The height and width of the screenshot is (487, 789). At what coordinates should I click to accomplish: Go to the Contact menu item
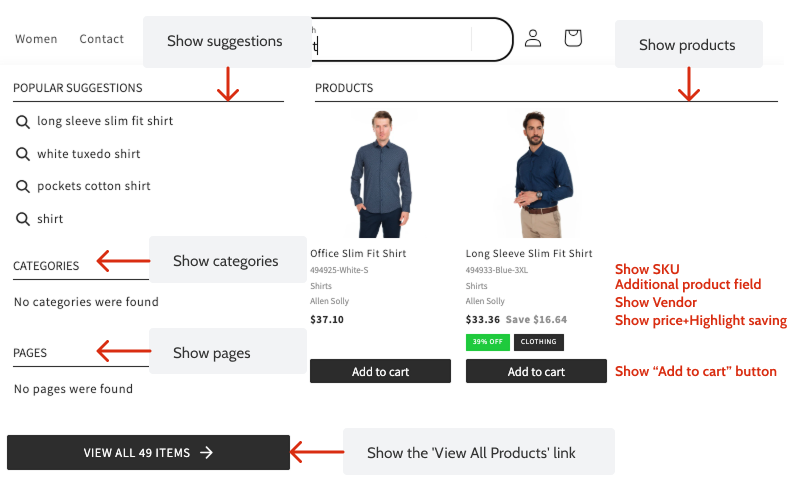coord(101,39)
